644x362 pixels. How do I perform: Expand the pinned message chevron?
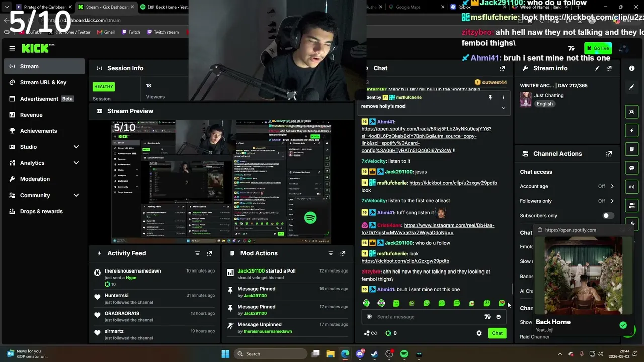click(x=503, y=108)
